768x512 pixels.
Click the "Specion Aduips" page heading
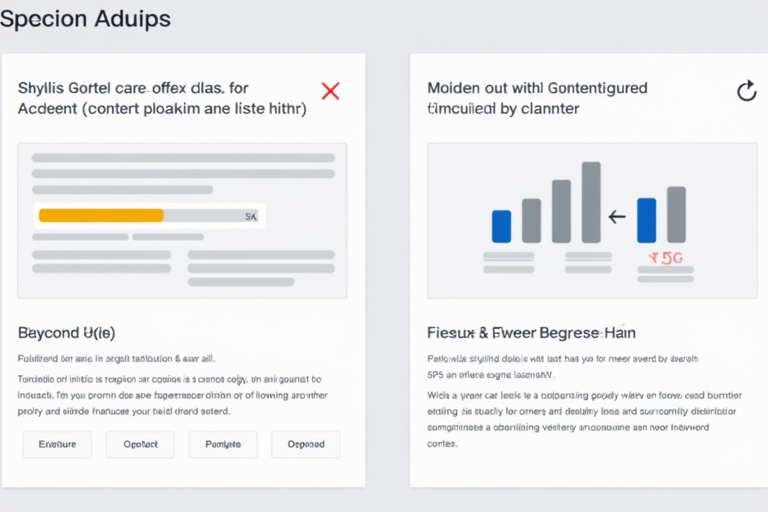point(85,19)
